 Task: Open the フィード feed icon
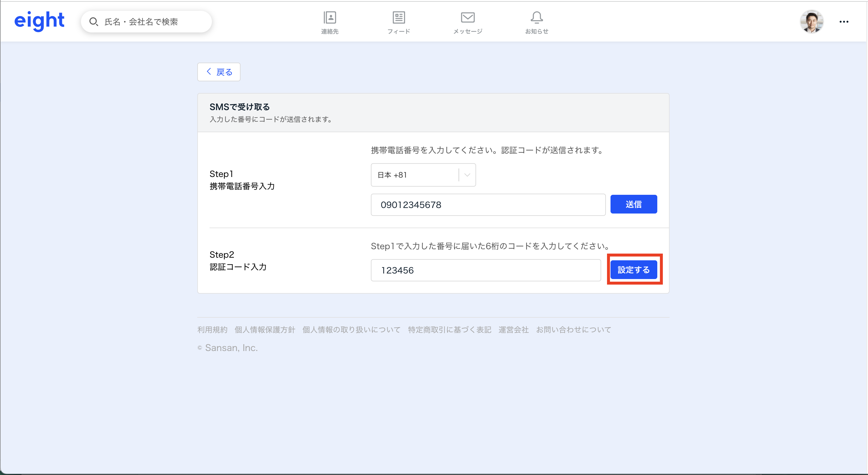coord(399,22)
